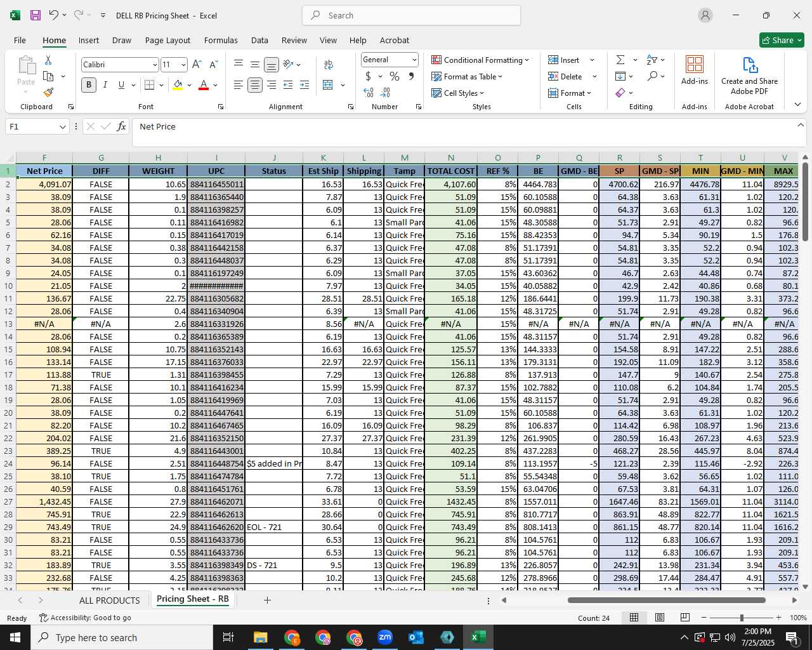Apply Comma Style format
Viewport: 812px width, 650px height.
[x=411, y=76]
